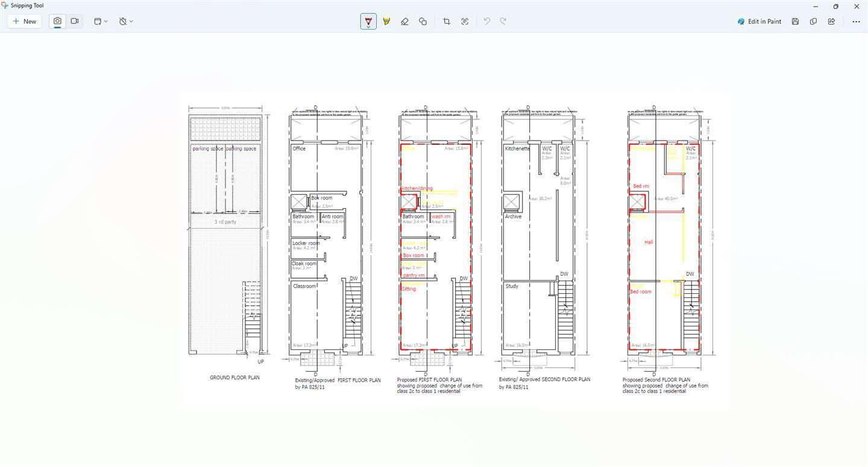Open the snipping mode dropdown

[101, 21]
